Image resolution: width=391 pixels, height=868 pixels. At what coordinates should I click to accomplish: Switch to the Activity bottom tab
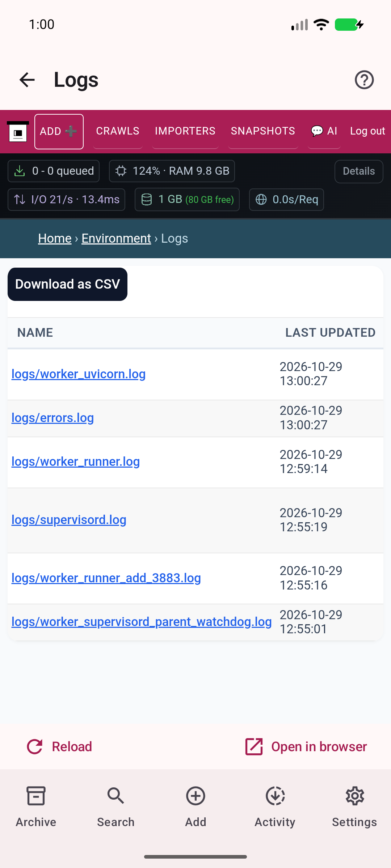(275, 807)
